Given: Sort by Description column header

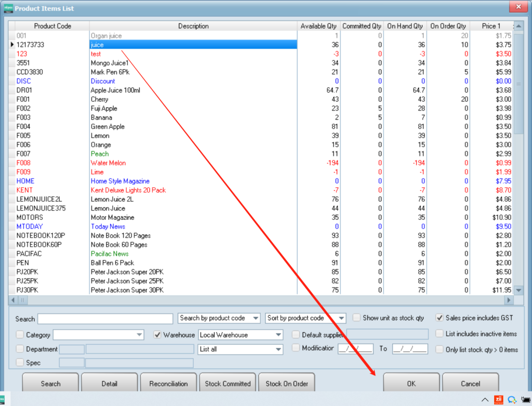Looking at the screenshot, I should (193, 26).
